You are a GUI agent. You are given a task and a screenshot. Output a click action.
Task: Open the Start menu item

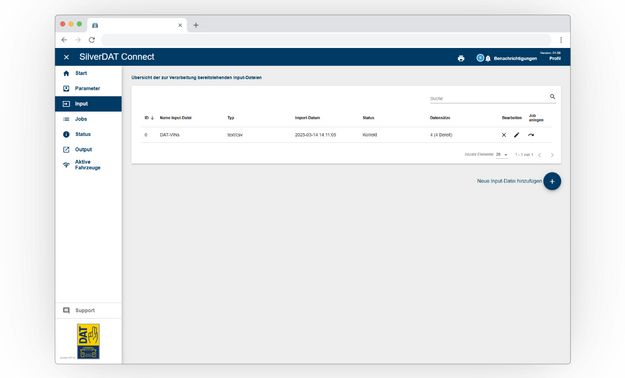(x=88, y=73)
